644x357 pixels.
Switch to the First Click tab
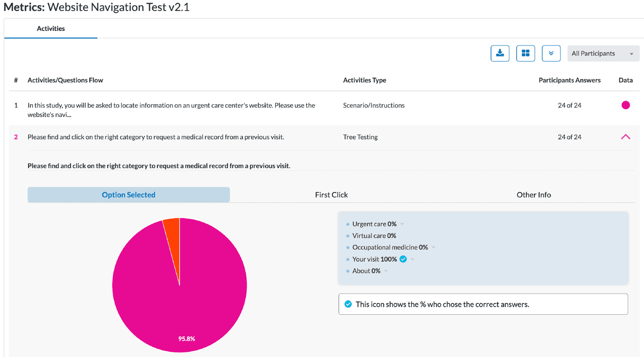pyautogui.click(x=331, y=195)
